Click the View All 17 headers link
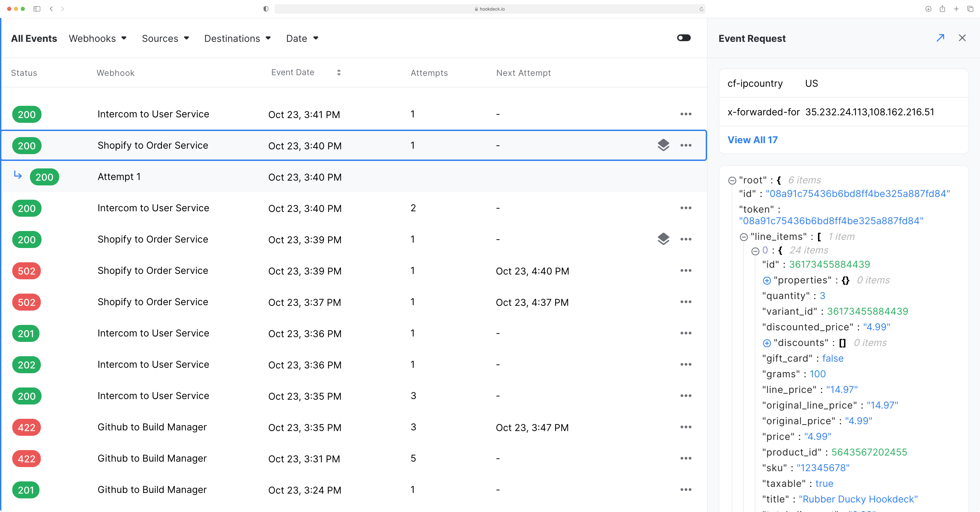Viewport: 980px width, 512px height. pos(752,139)
